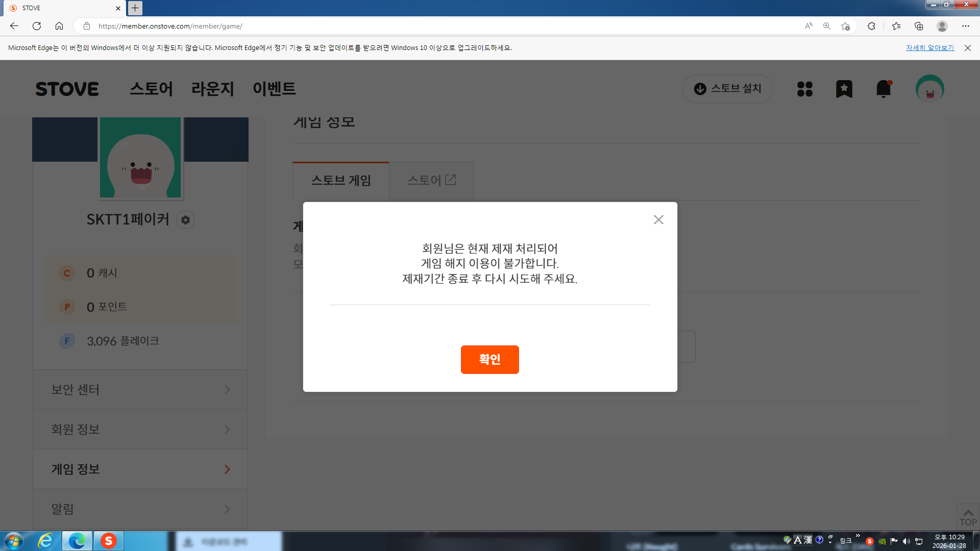The image size is (980, 551).
Task: Open the bookmark star icon in header
Action: tap(844, 89)
